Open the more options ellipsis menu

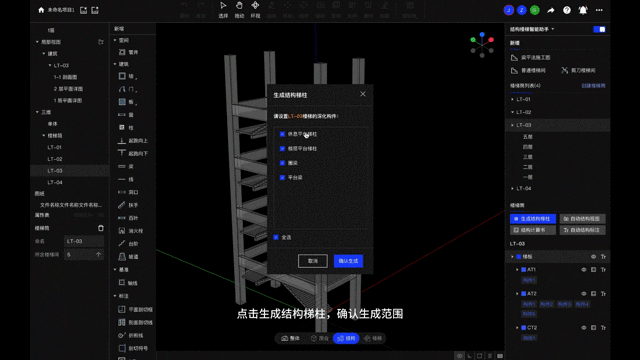point(599,10)
